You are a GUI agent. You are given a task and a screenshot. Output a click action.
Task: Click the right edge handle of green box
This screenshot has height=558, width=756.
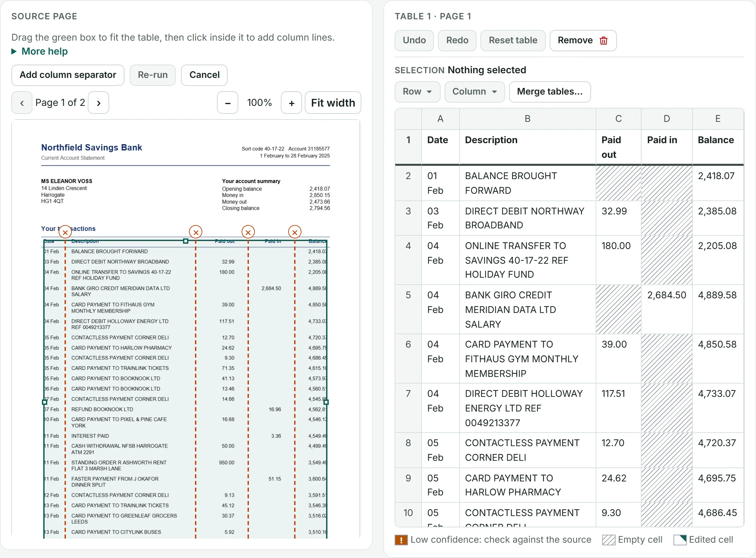tap(326, 402)
